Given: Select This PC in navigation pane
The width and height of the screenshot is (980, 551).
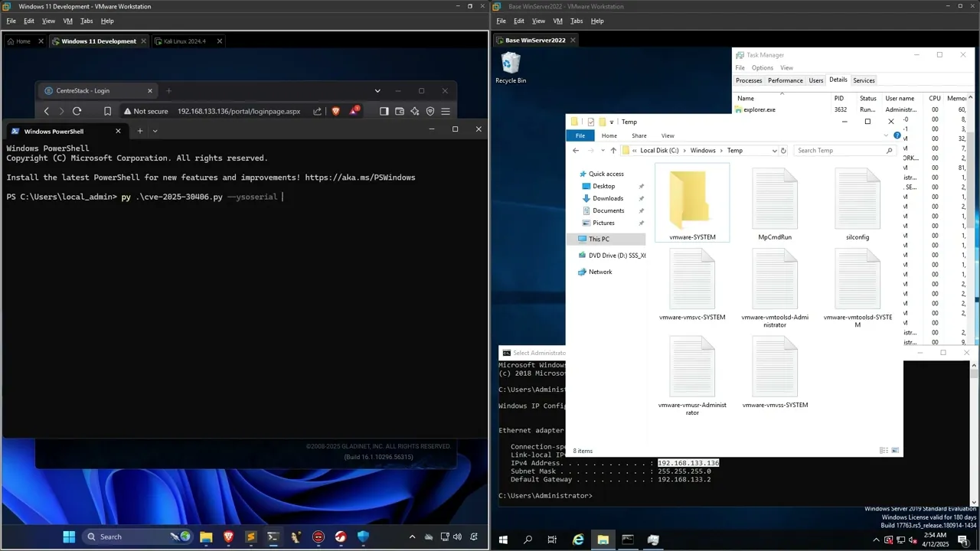Looking at the screenshot, I should point(599,240).
